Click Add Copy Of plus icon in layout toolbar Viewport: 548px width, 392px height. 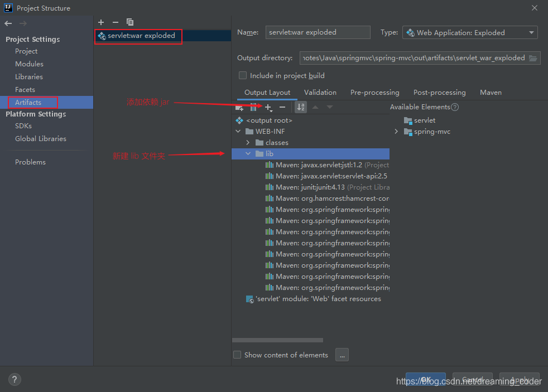(x=268, y=108)
